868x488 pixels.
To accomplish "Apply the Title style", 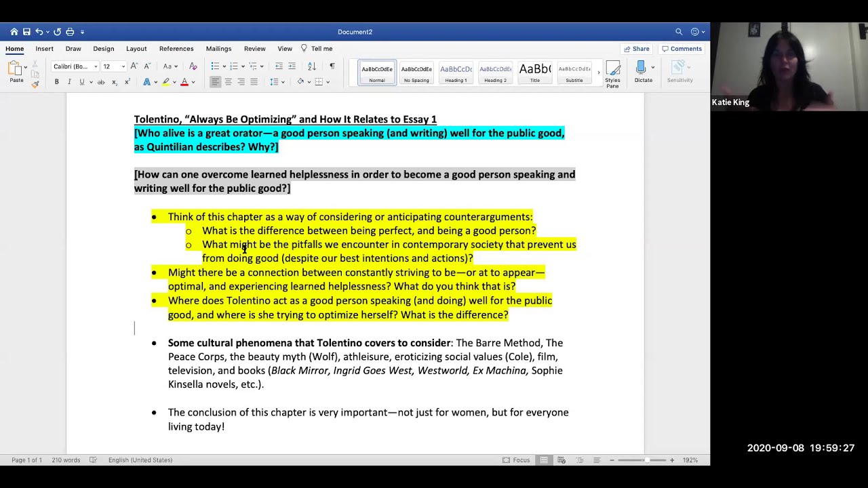I will click(x=535, y=73).
